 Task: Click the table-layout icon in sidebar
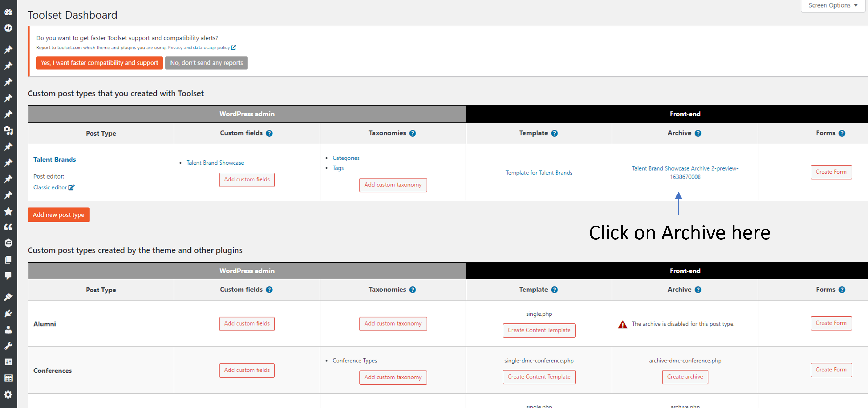(8, 378)
